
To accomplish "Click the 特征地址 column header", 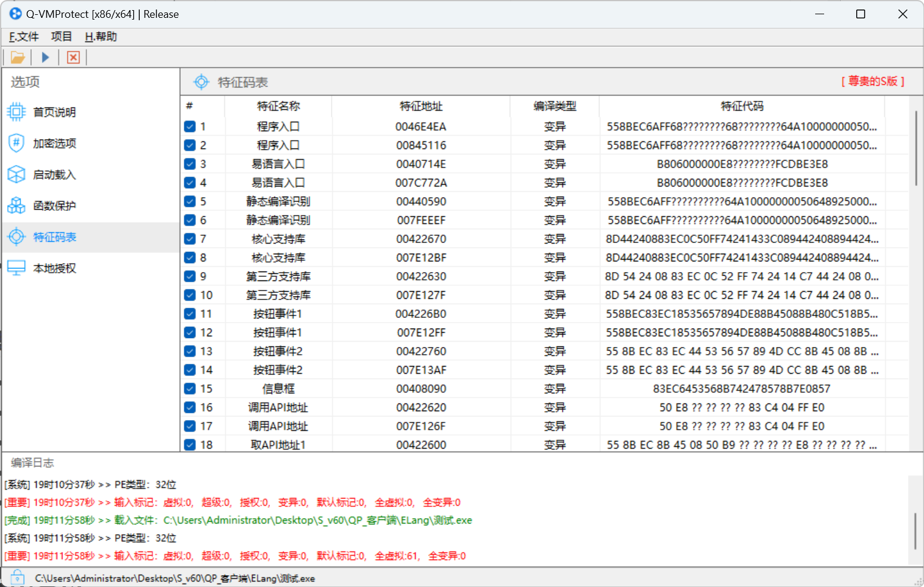I will (x=421, y=106).
